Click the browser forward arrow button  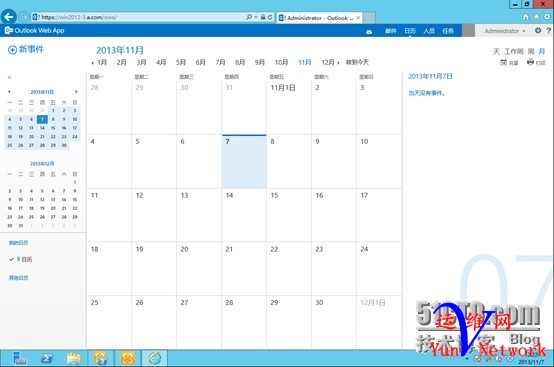(24, 17)
